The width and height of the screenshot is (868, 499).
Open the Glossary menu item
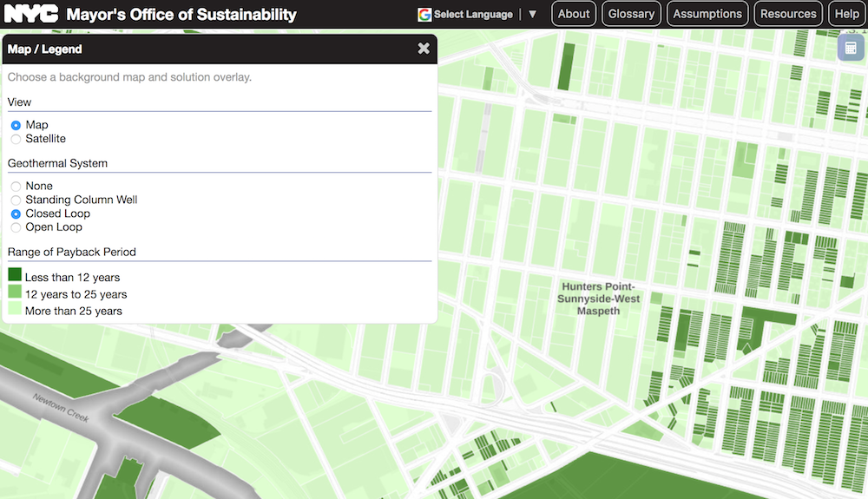point(631,14)
